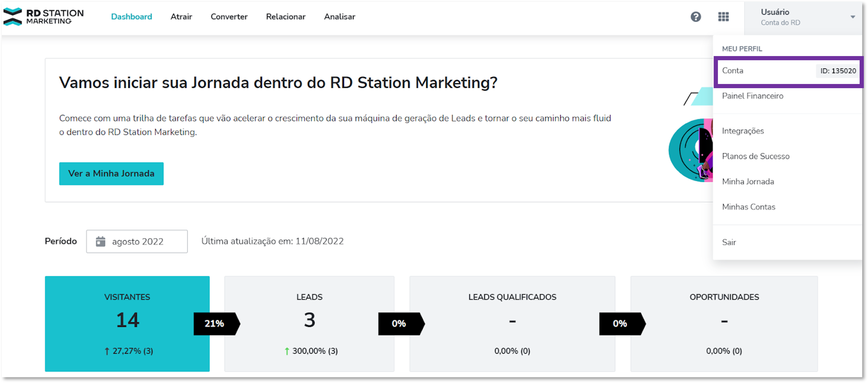The image size is (868, 383).
Task: Select Minhas Contas menu entry
Action: click(748, 207)
